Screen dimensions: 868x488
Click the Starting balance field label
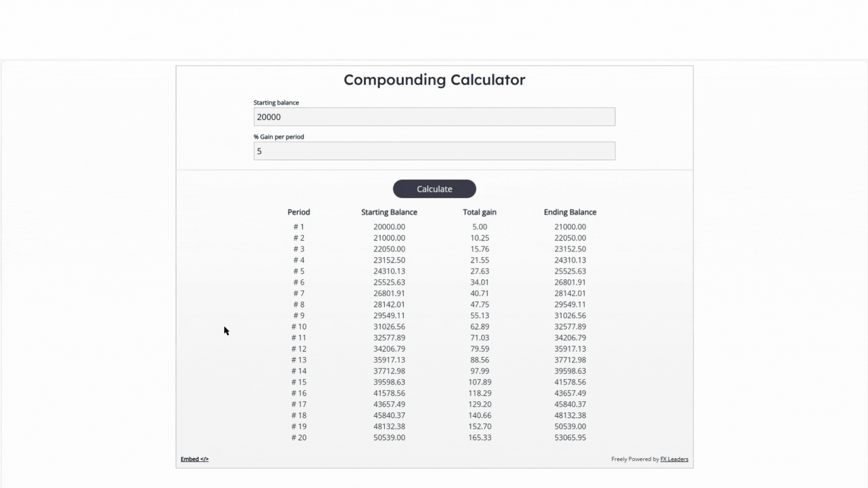(276, 103)
